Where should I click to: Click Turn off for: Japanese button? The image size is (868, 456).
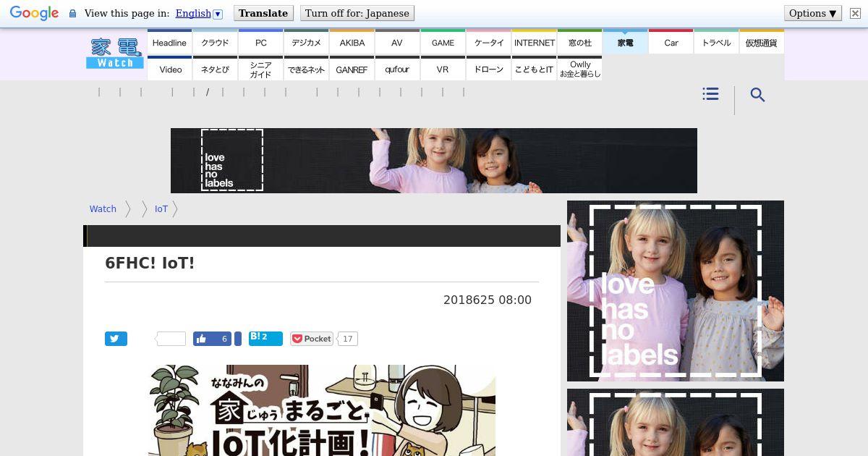(357, 13)
